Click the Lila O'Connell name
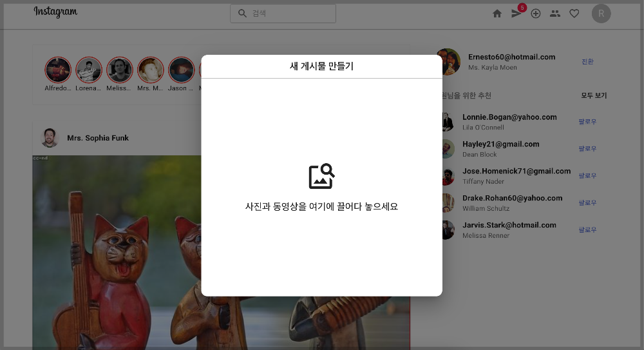Image resolution: width=644 pixels, height=350 pixels. (483, 128)
